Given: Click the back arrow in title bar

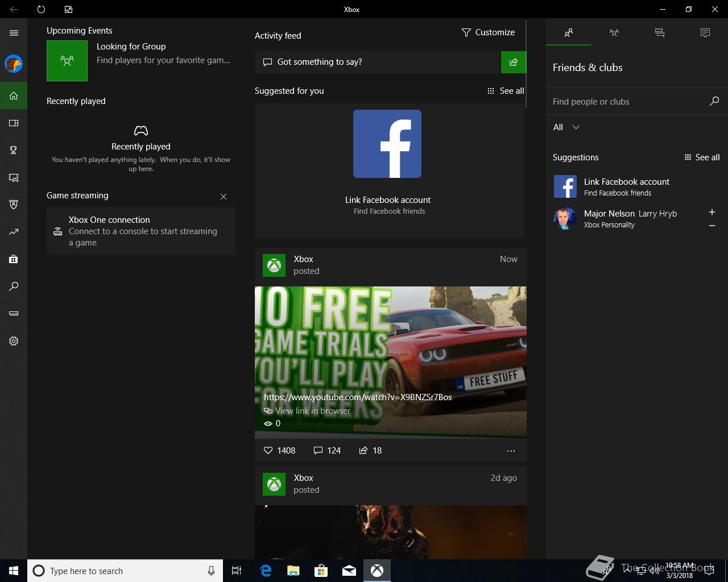Looking at the screenshot, I should click(14, 9).
